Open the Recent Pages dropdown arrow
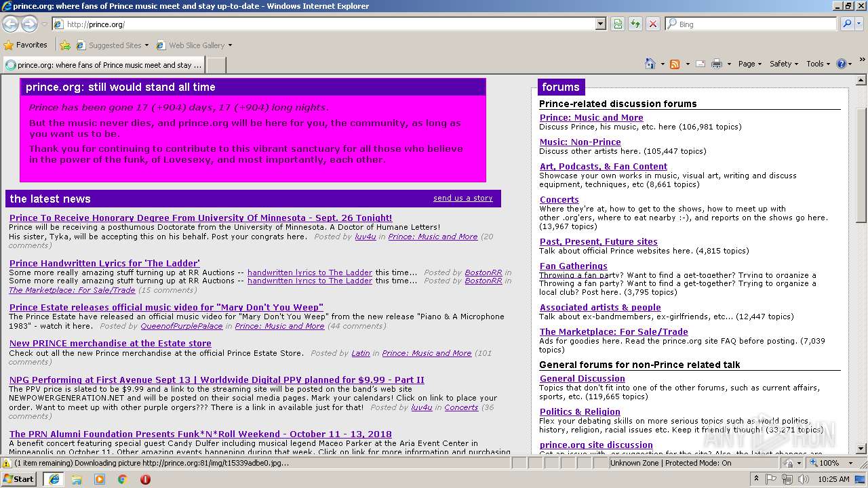Screen dimensions: 868x488 pos(44,24)
